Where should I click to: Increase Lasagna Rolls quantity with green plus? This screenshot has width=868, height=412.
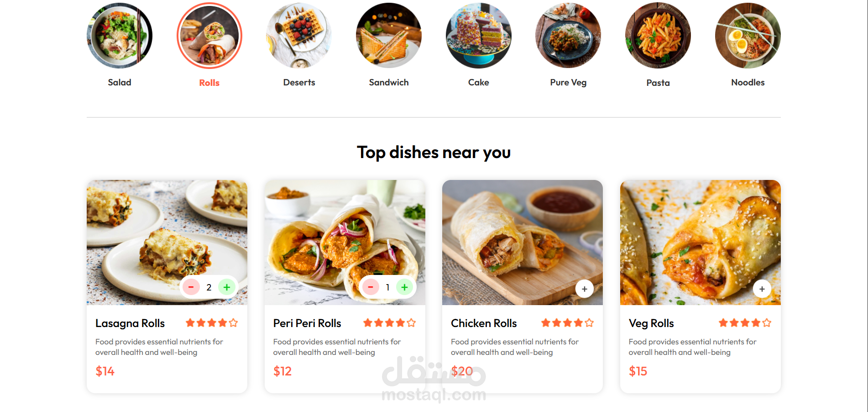227,287
